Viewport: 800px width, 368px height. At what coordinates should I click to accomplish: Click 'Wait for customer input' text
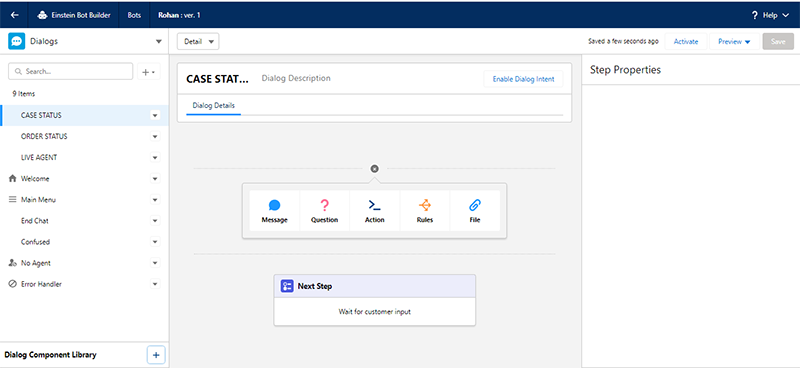(374, 311)
